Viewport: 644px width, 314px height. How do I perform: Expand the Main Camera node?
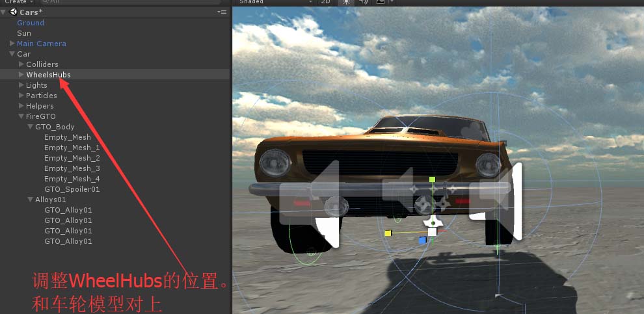click(x=12, y=44)
